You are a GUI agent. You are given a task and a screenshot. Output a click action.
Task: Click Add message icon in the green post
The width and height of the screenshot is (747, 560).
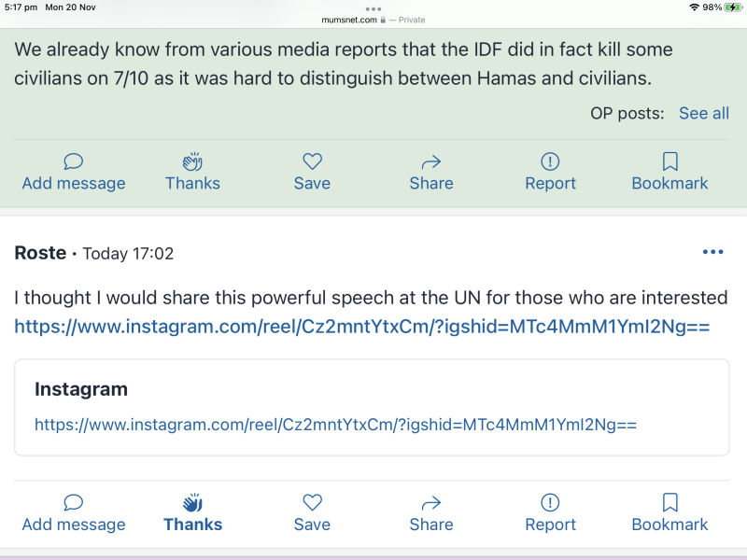click(x=73, y=162)
